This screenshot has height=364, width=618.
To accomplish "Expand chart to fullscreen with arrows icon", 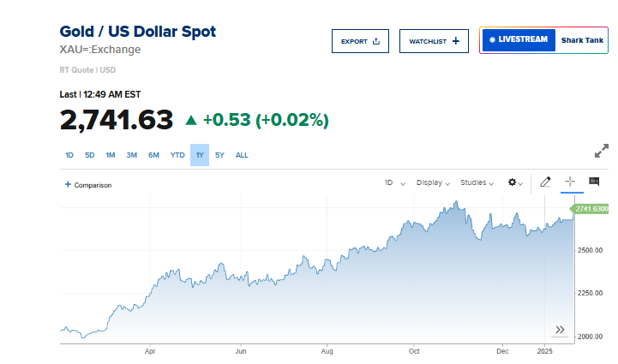I will click(x=601, y=152).
